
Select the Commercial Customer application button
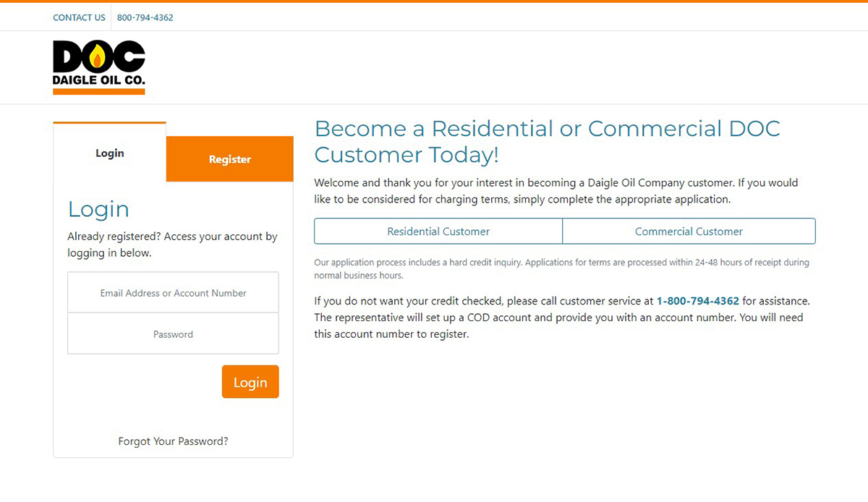coord(689,231)
